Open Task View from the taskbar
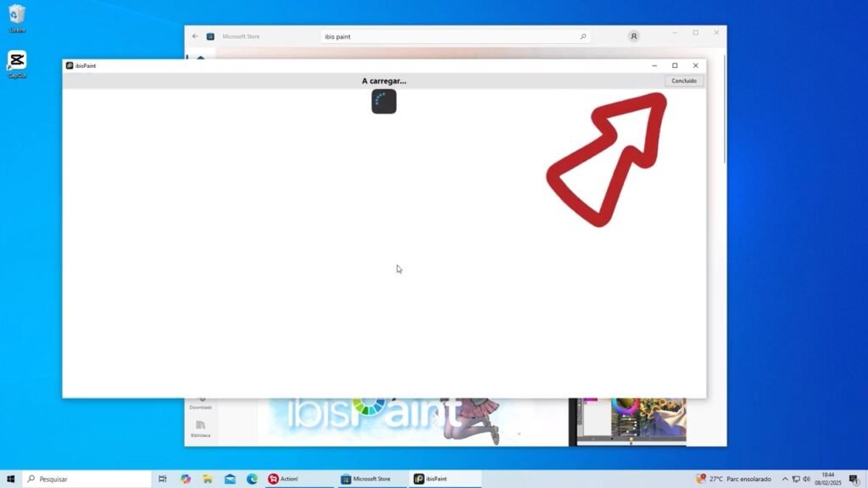Screen dimensions: 868x488 (x=162, y=480)
